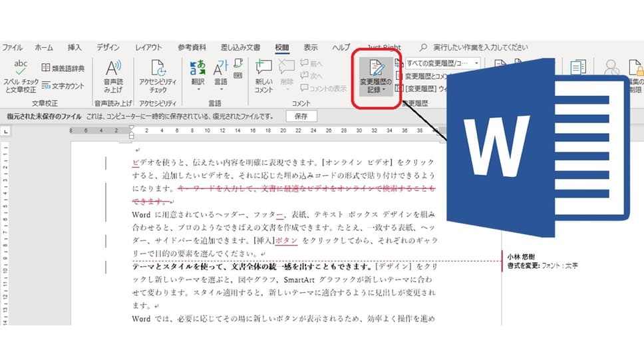The width and height of the screenshot is (644, 362).
Task: Open the 言語 language menu
Action: (221, 76)
